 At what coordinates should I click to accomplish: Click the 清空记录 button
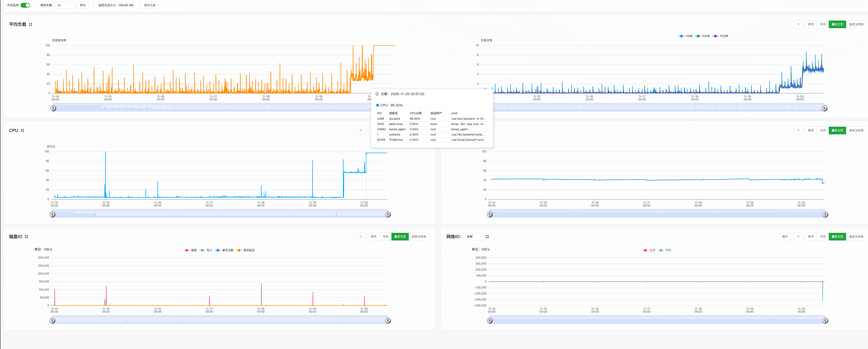(x=150, y=5)
